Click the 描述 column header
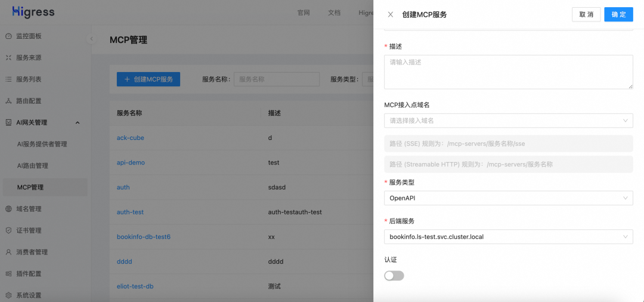Viewport: 644px width, 302px height. point(274,113)
